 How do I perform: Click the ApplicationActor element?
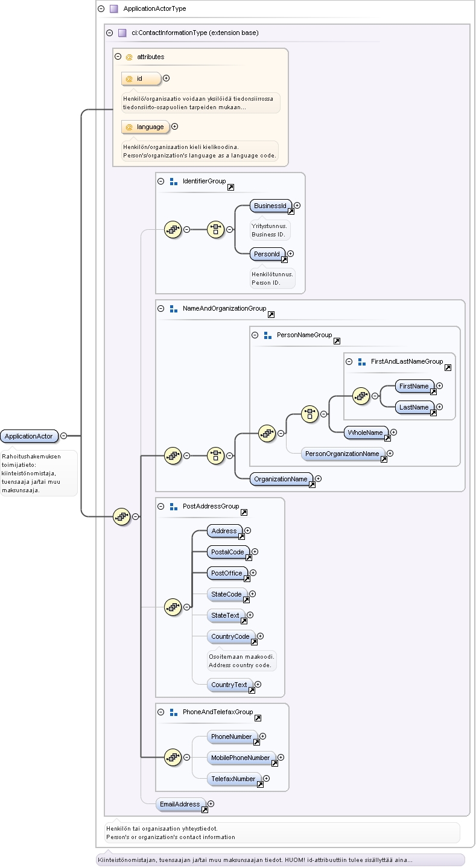[29, 436]
